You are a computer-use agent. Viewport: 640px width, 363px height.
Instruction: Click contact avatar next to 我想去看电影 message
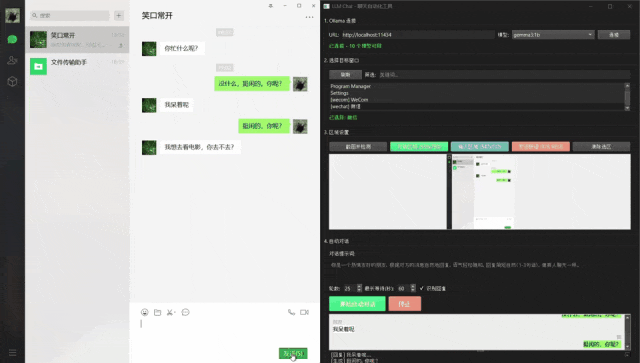point(149,147)
